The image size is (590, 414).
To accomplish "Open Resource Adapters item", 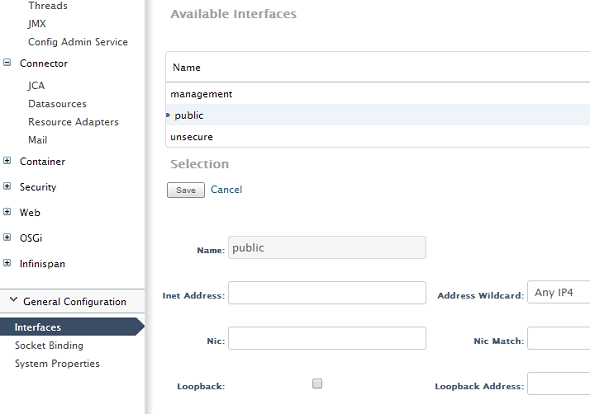I will (x=73, y=122).
